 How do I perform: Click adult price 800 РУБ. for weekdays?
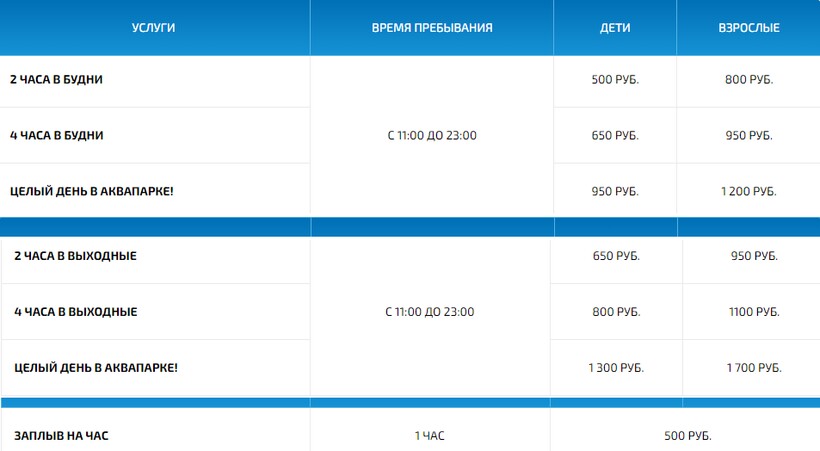click(x=749, y=80)
